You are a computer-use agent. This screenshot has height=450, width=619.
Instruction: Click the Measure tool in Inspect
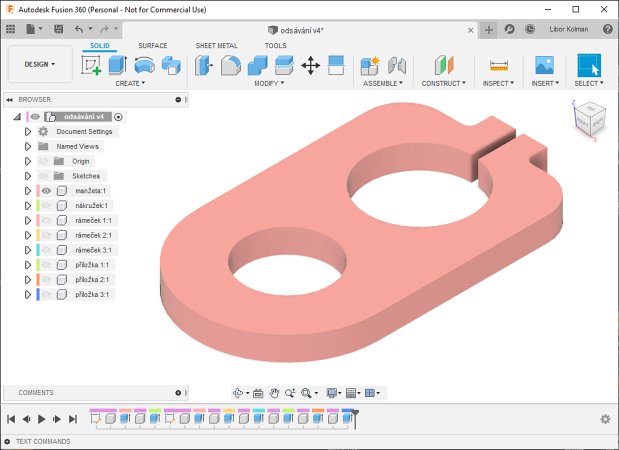coord(498,66)
